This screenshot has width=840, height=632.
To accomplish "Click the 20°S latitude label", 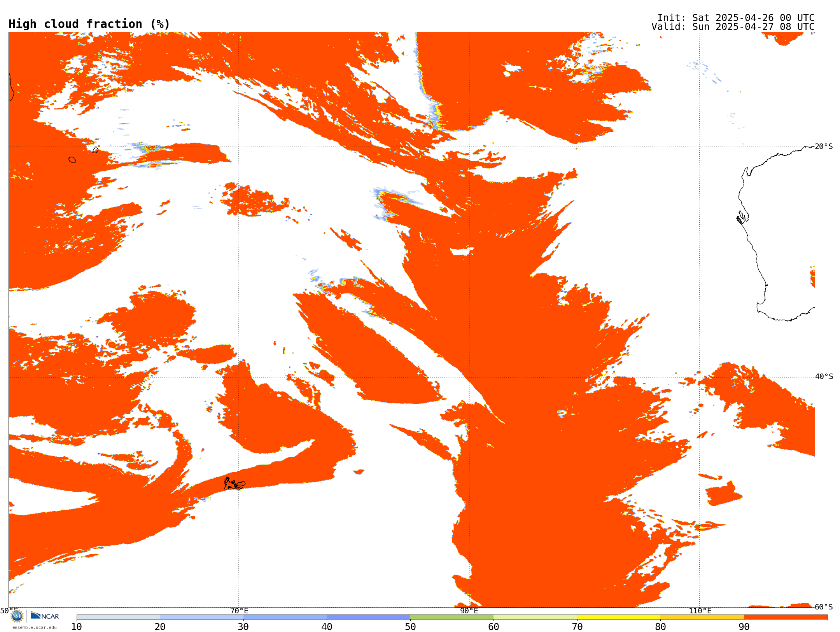I will (x=824, y=147).
